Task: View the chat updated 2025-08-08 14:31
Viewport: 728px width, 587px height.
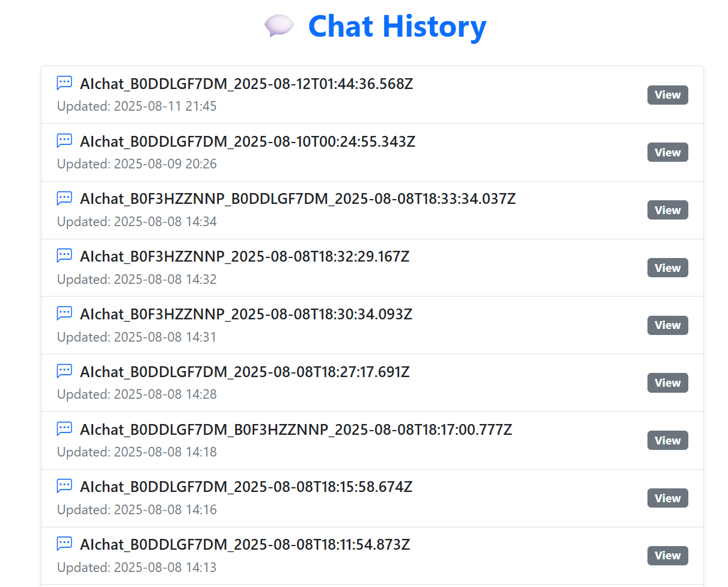Action: 667,325
